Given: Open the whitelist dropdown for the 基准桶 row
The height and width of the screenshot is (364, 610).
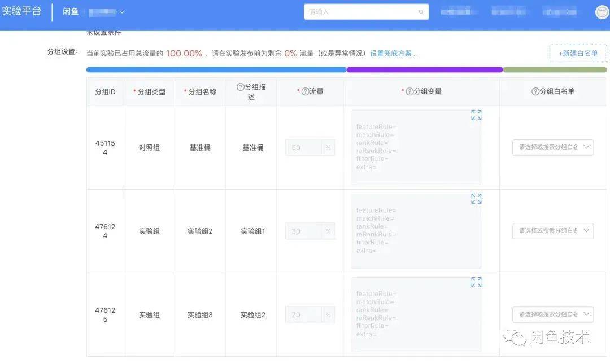Looking at the screenshot, I should (553, 147).
